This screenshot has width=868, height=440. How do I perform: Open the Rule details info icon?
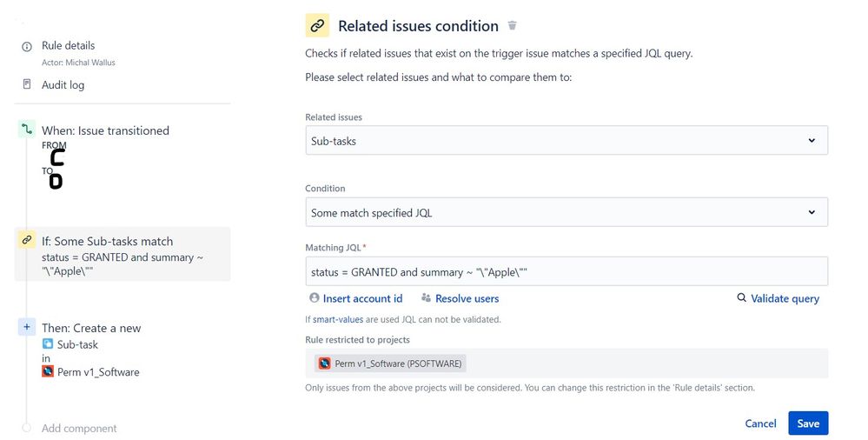27,47
